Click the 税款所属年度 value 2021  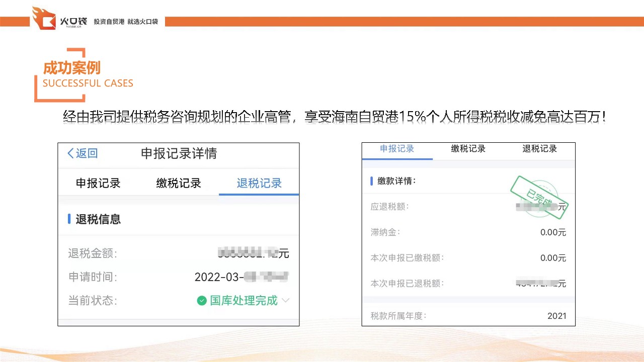coord(556,316)
